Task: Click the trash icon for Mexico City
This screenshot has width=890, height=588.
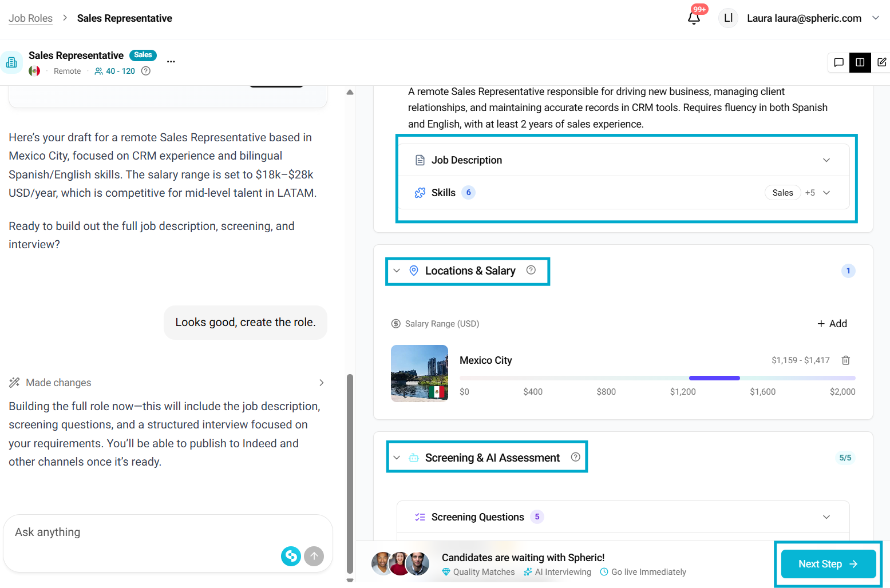Action: [x=846, y=360]
